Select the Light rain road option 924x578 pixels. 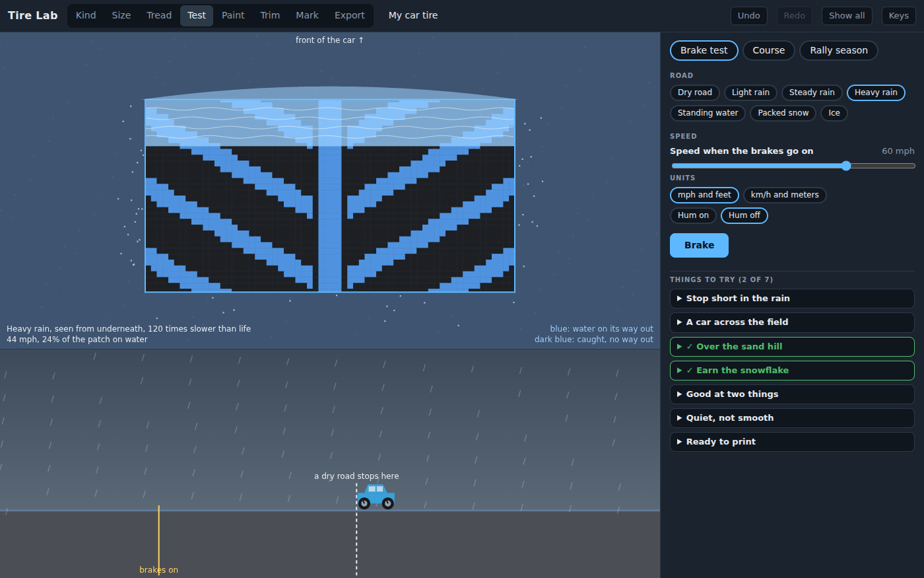click(750, 92)
